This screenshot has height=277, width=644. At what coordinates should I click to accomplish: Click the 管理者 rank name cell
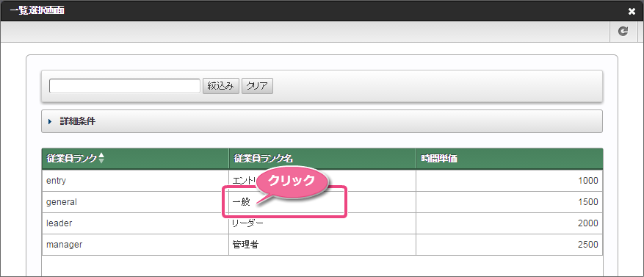[x=322, y=245]
